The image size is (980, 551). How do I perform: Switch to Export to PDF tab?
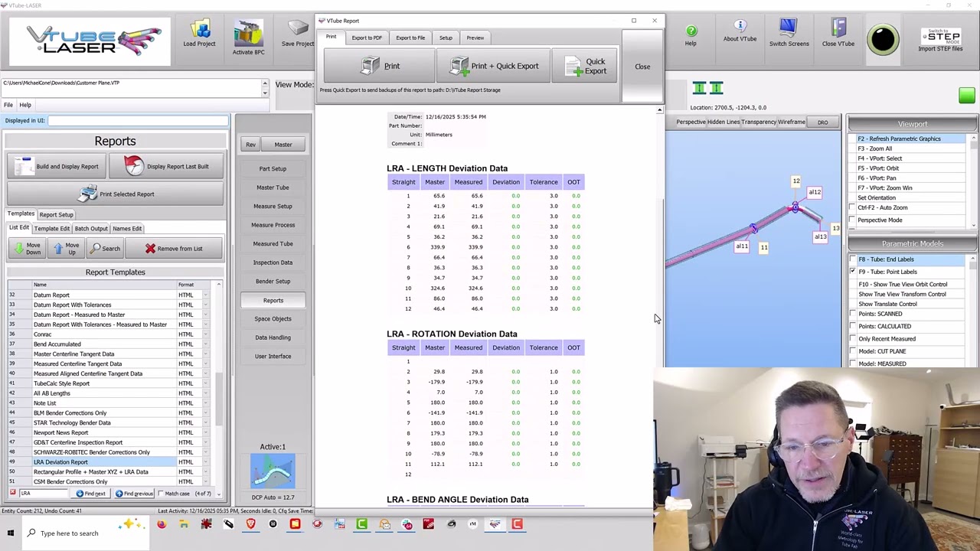pyautogui.click(x=367, y=37)
